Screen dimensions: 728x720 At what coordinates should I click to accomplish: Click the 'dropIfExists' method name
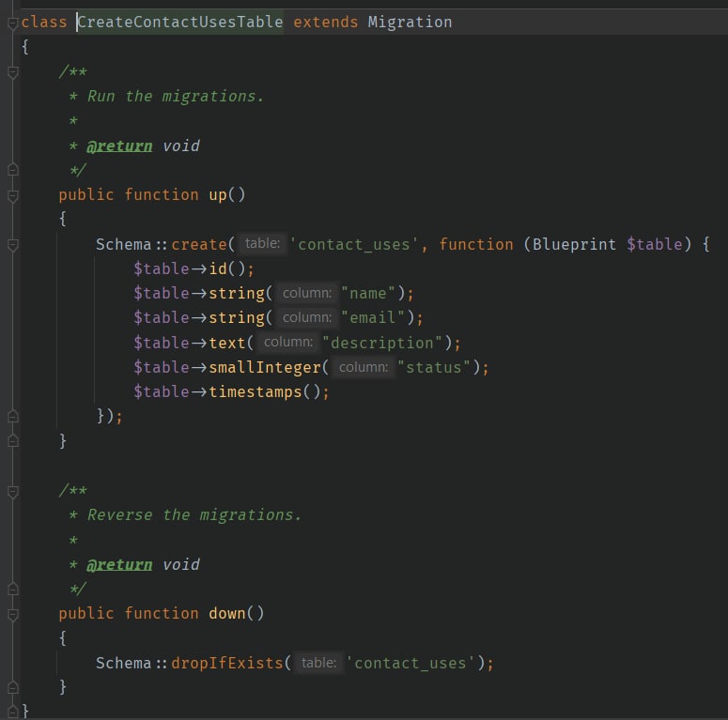click(x=227, y=664)
